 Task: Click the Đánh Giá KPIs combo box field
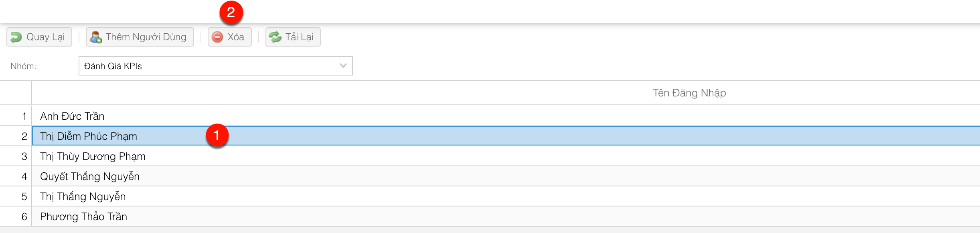[209, 66]
